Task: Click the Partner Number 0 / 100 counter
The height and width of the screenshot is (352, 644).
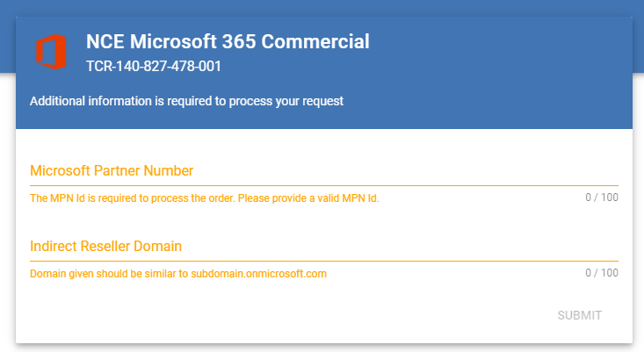Action: click(x=602, y=198)
